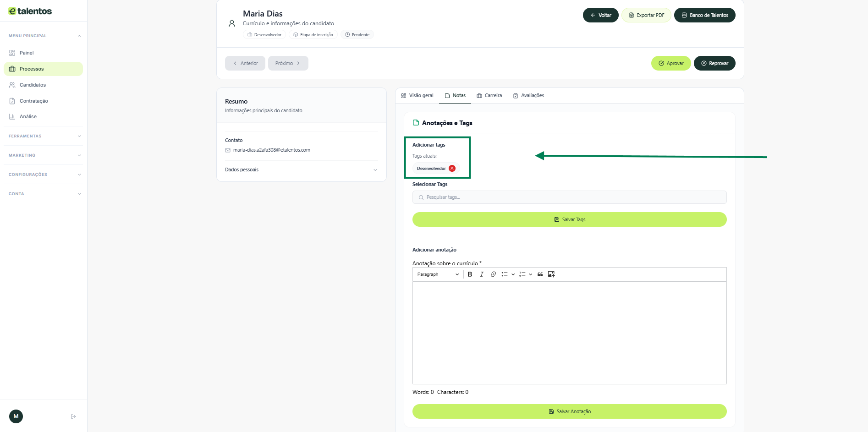The image size is (868, 432).
Task: Click the logout icon in sidebar
Action: click(x=73, y=416)
